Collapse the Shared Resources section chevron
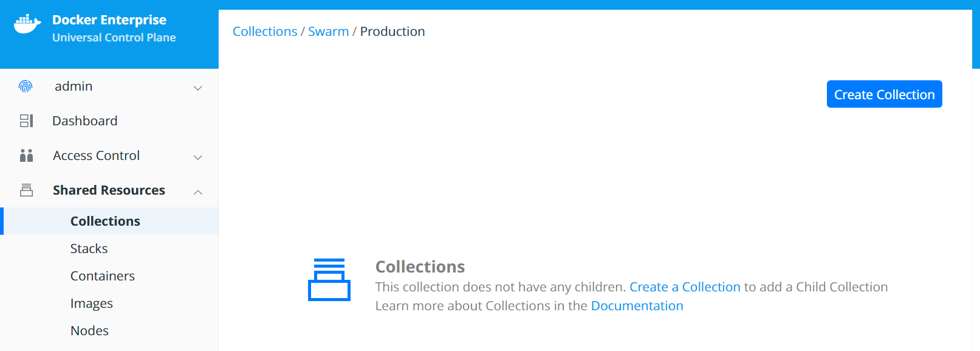980x351 pixels. (197, 192)
